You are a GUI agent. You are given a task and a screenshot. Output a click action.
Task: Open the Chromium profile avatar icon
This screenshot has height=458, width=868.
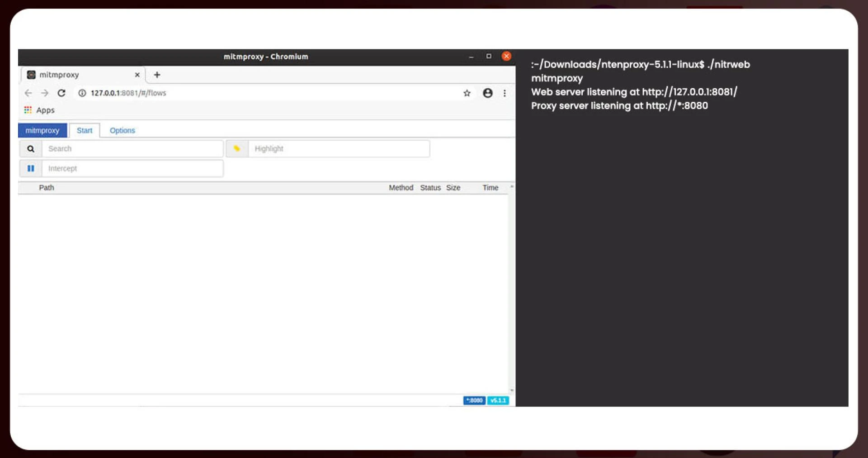point(487,93)
